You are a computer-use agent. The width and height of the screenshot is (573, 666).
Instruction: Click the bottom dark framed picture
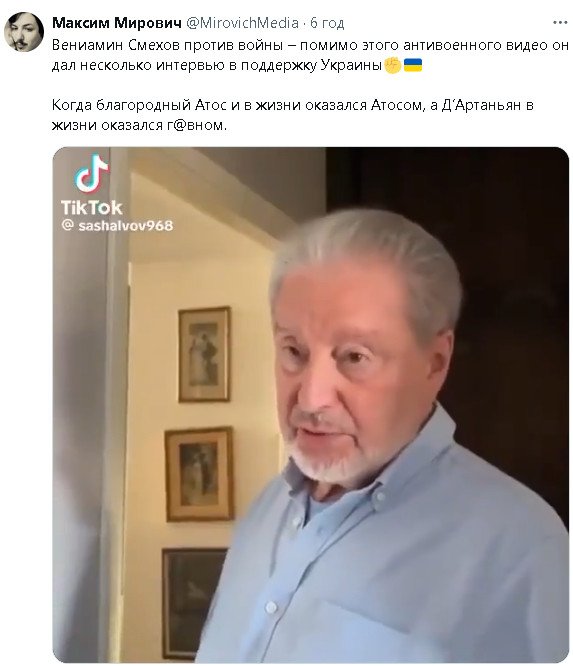pos(193,603)
